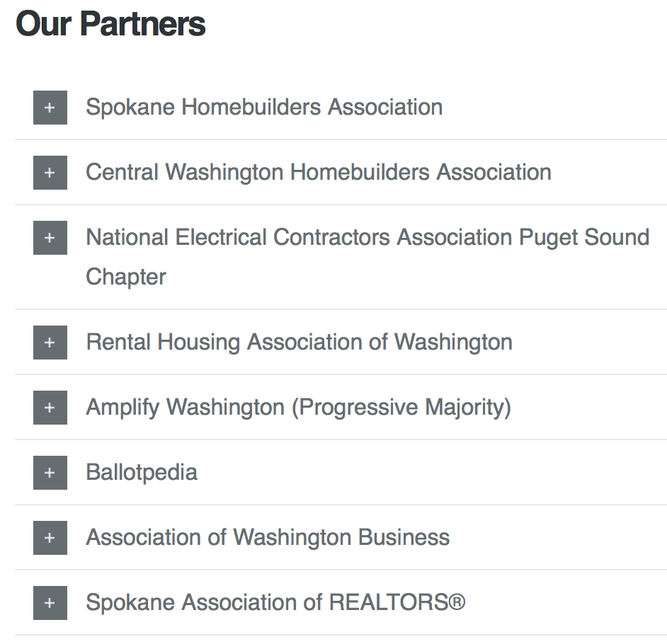667x644 pixels.
Task: Hit the plus icon beside Spokane REALTORS
Action: click(x=50, y=603)
